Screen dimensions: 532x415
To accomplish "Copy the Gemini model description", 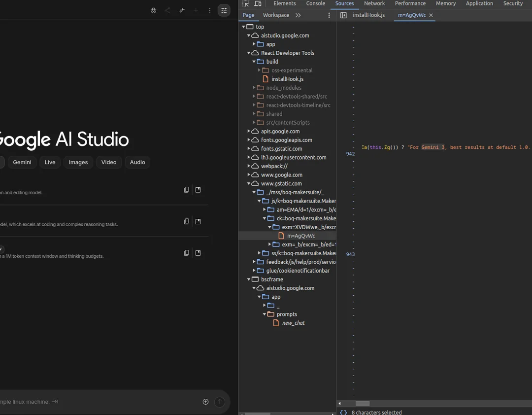I will pyautogui.click(x=186, y=221).
